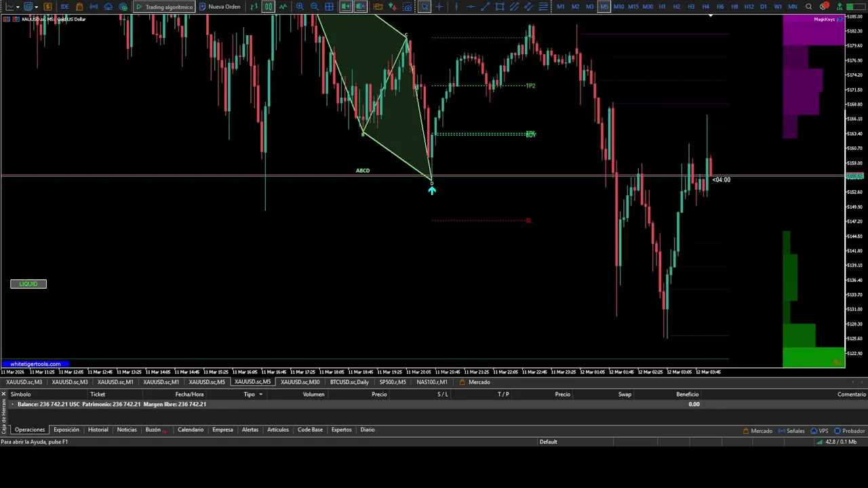Image resolution: width=868 pixels, height=488 pixels.
Task: Select the M1 timeframe
Action: pyautogui.click(x=561, y=7)
